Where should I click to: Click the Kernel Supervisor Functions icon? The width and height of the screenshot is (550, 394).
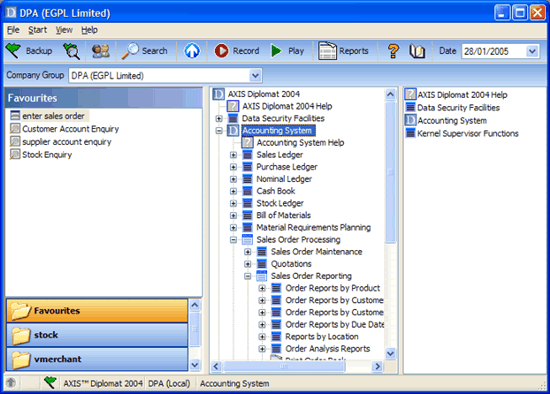coord(410,133)
